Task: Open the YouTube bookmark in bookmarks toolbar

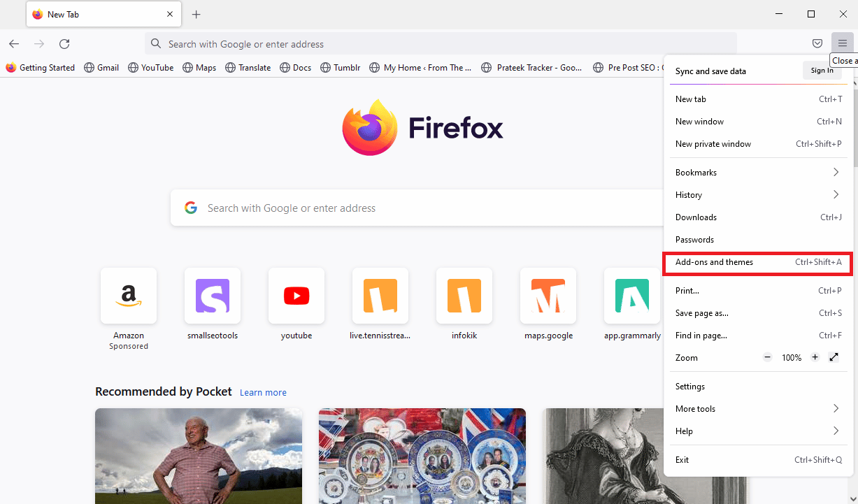Action: (151, 68)
